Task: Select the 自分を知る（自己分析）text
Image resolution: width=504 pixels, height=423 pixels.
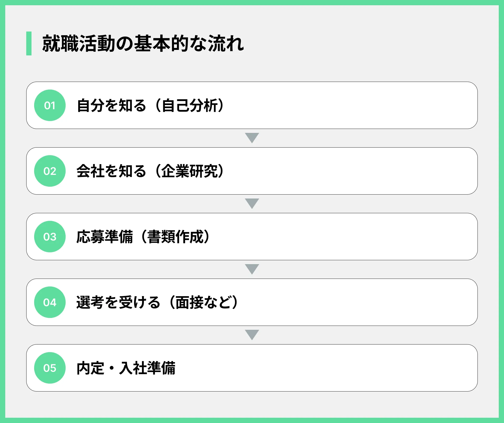Action: point(151,106)
